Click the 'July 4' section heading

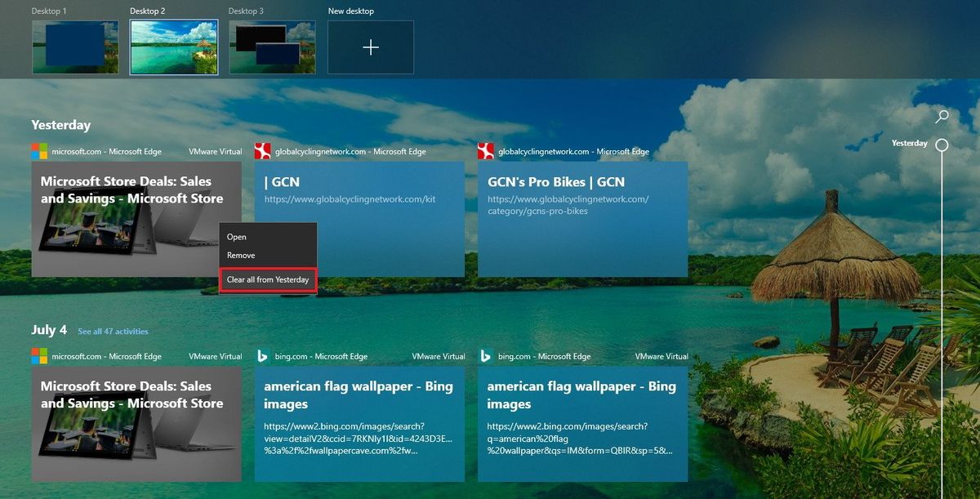49,330
